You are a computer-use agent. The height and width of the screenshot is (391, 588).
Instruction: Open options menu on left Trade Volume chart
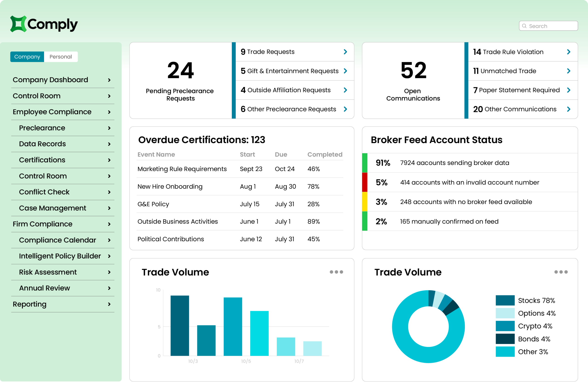(x=336, y=272)
